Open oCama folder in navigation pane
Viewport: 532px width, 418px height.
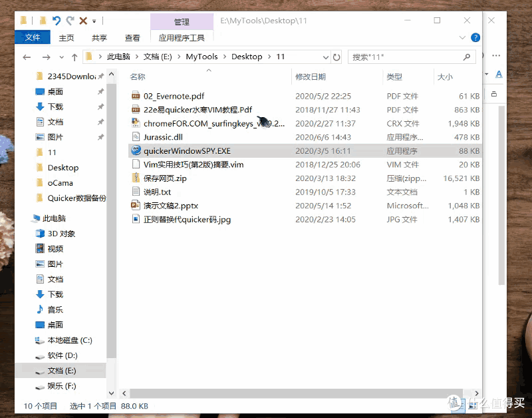(x=60, y=182)
